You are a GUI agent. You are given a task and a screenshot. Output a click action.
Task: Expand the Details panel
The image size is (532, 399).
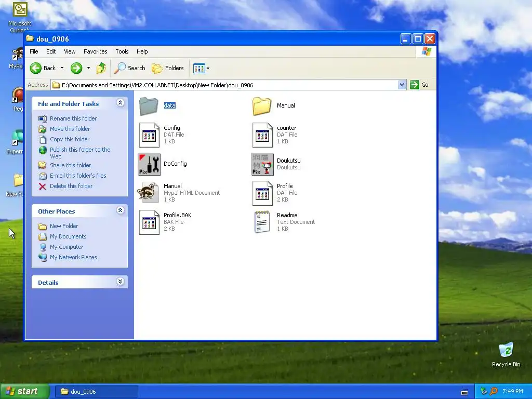(x=120, y=282)
